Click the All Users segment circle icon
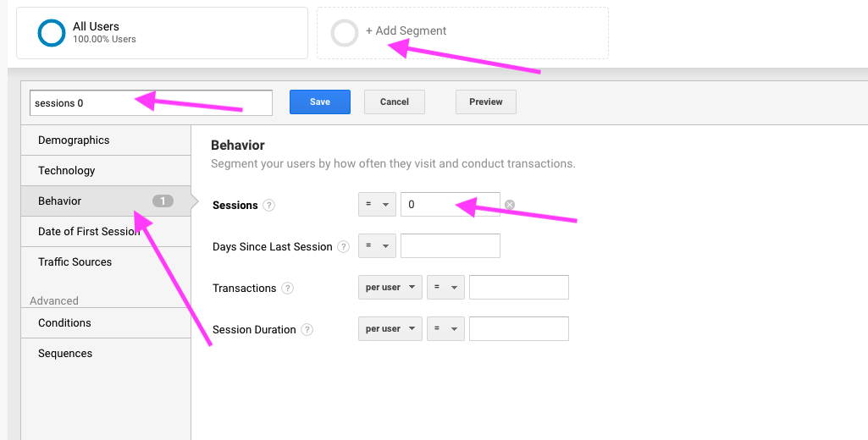This screenshot has height=440, width=868. tap(52, 33)
